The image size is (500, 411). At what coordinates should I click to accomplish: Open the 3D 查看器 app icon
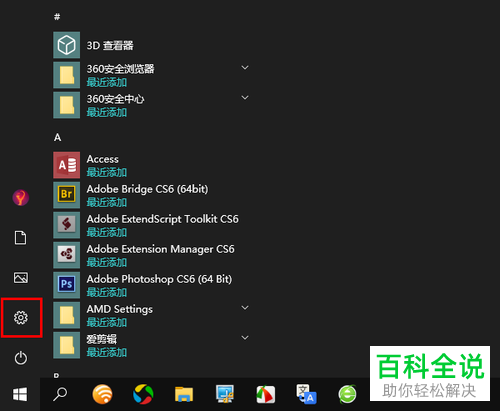click(x=66, y=45)
